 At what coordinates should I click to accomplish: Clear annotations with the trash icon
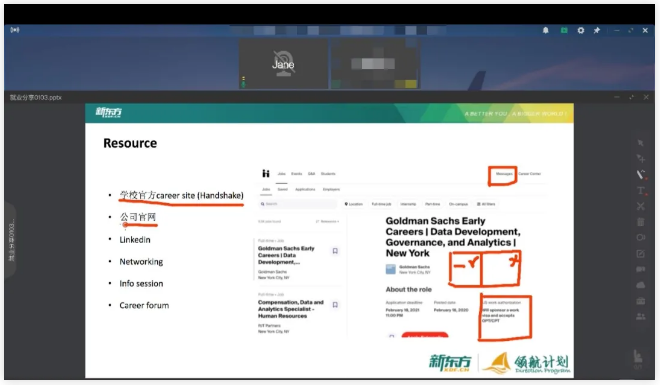click(641, 222)
